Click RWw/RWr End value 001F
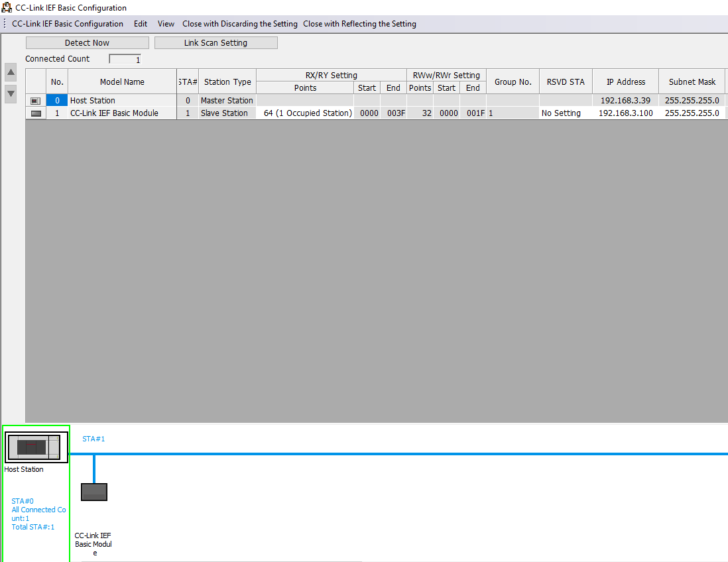Image resolution: width=728 pixels, height=562 pixels. pos(473,113)
